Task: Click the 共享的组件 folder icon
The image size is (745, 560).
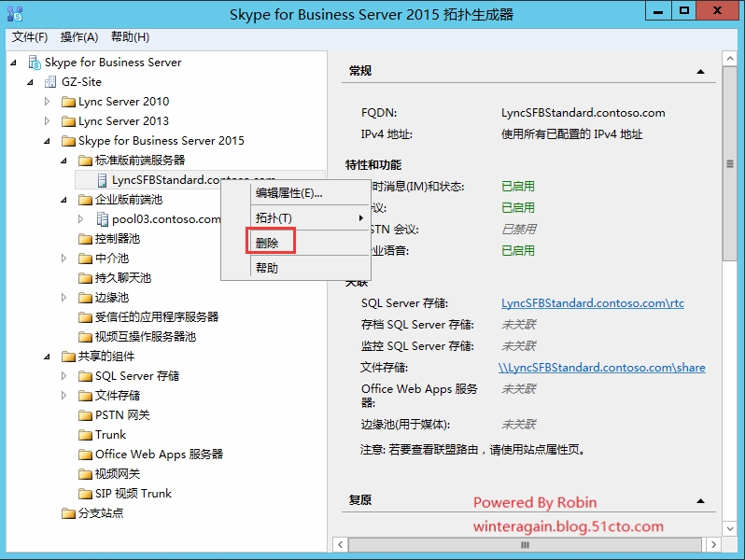Action: [x=68, y=357]
